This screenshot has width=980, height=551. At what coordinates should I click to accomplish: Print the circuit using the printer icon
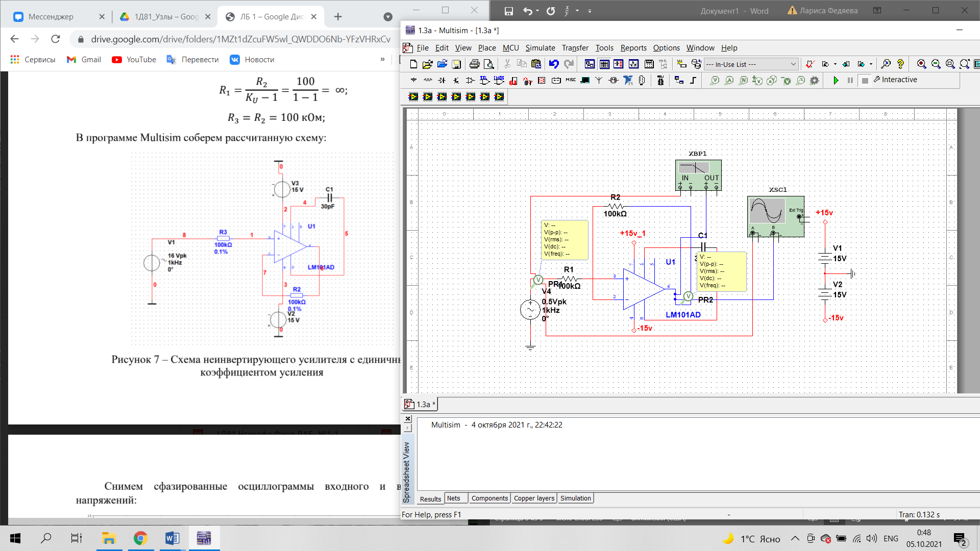click(x=475, y=64)
